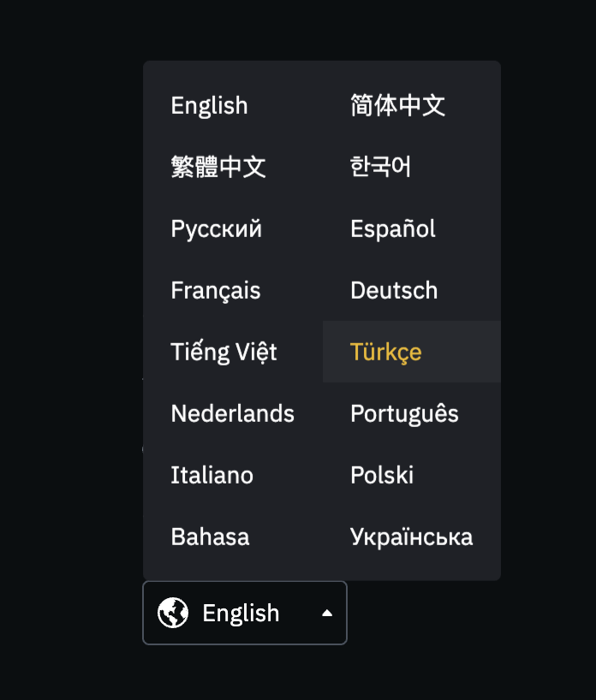The height and width of the screenshot is (700, 596).
Task: Choose Українська from the language list
Action: tap(411, 537)
